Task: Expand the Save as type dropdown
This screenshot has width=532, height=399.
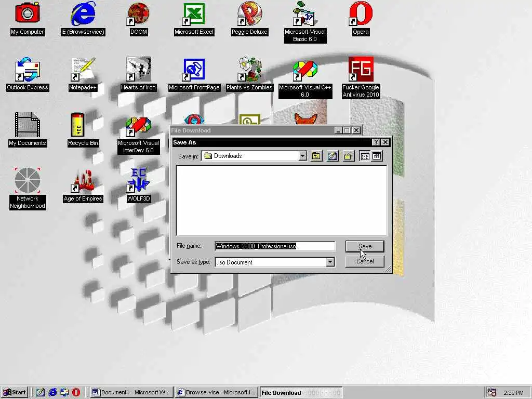Action: coord(330,262)
